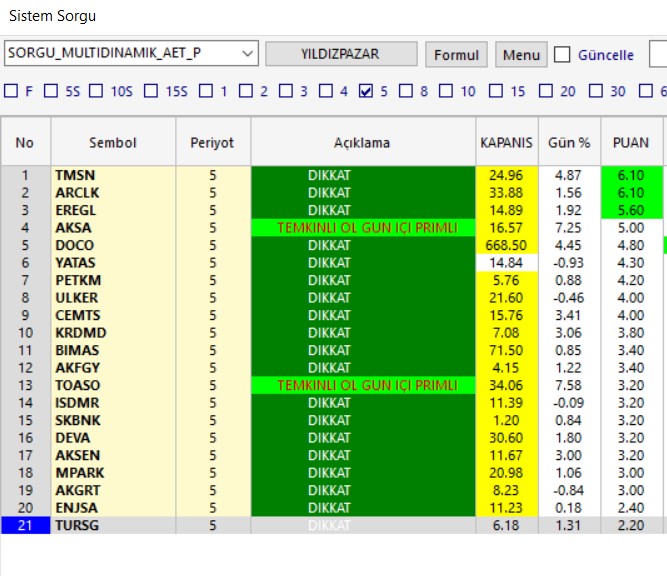Click the YILDIZPAZAR button
667x576 pixels.
tap(341, 54)
